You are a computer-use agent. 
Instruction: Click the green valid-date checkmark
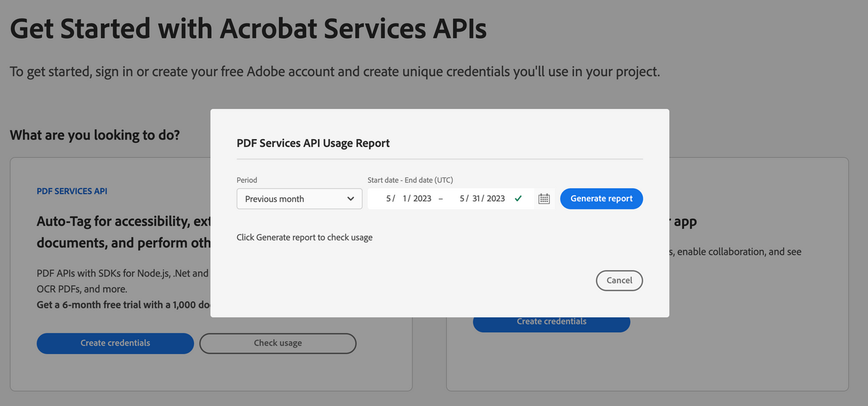coord(518,199)
